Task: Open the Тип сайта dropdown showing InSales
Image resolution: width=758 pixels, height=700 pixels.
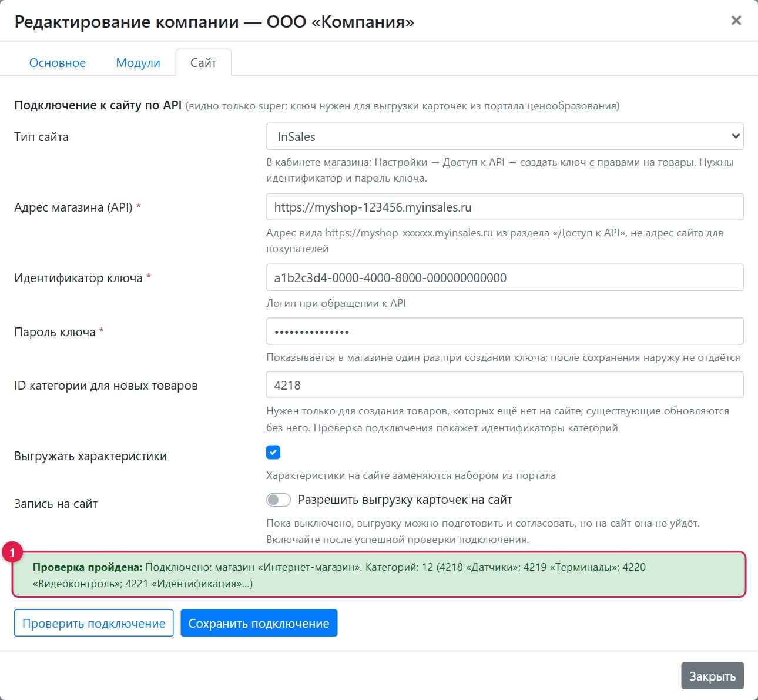Action: tap(505, 136)
